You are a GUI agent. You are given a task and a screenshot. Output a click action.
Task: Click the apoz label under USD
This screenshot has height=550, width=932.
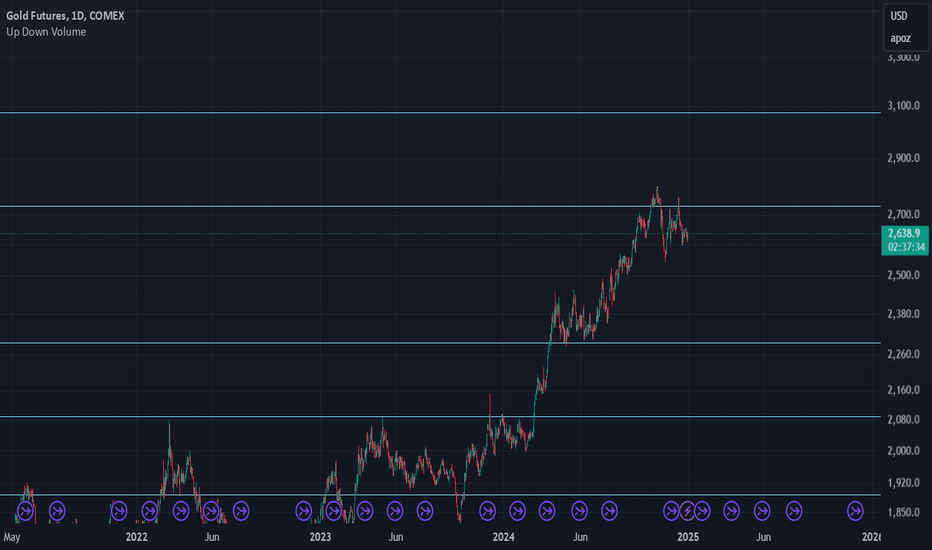coord(900,38)
